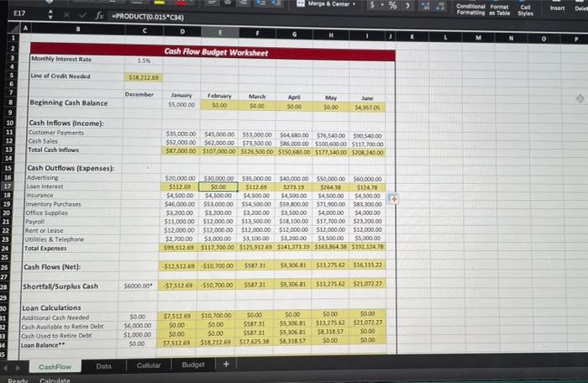588x383 pixels.
Task: Open the paste options icon beside row 18
Action: pyautogui.click(x=393, y=199)
